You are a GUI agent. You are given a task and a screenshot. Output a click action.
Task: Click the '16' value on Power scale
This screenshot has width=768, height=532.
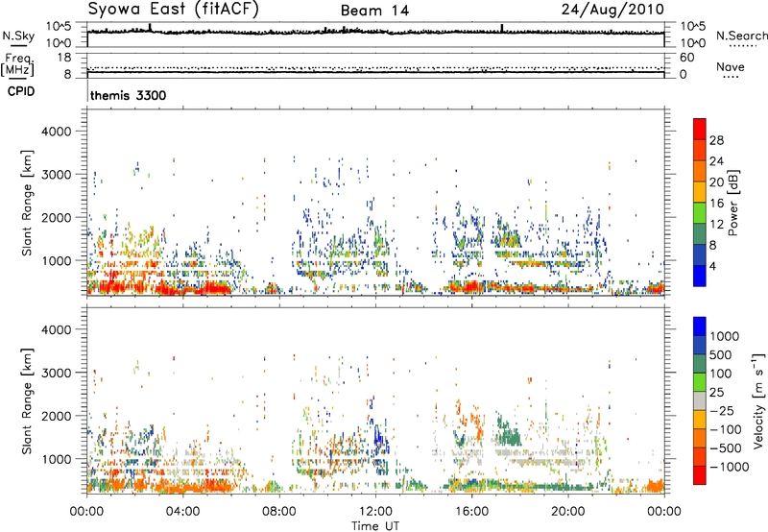716,204
